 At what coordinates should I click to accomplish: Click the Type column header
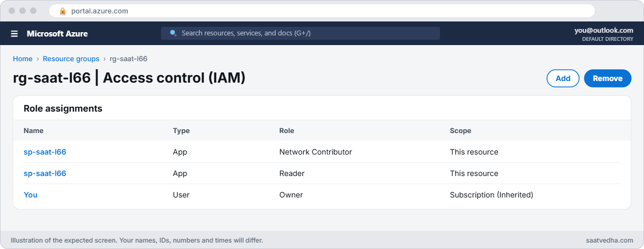click(x=181, y=130)
